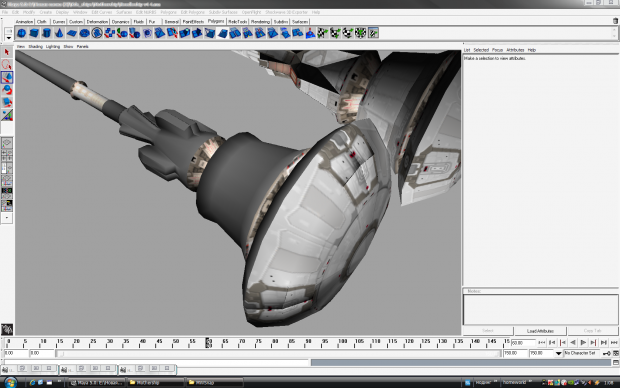The height and width of the screenshot is (388, 620).
Task: Go to start of playback range
Action: pyautogui.click(x=541, y=343)
